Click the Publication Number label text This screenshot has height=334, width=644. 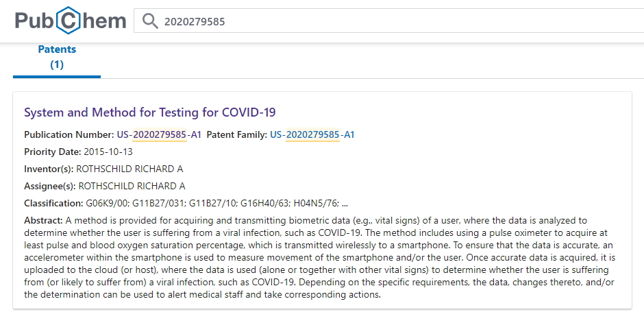click(x=69, y=134)
